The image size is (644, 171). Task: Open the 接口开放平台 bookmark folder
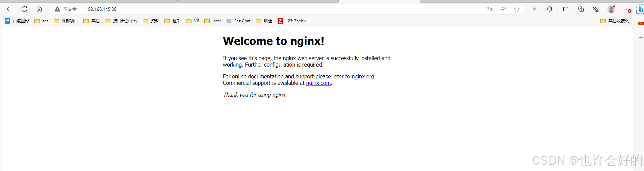[121, 21]
